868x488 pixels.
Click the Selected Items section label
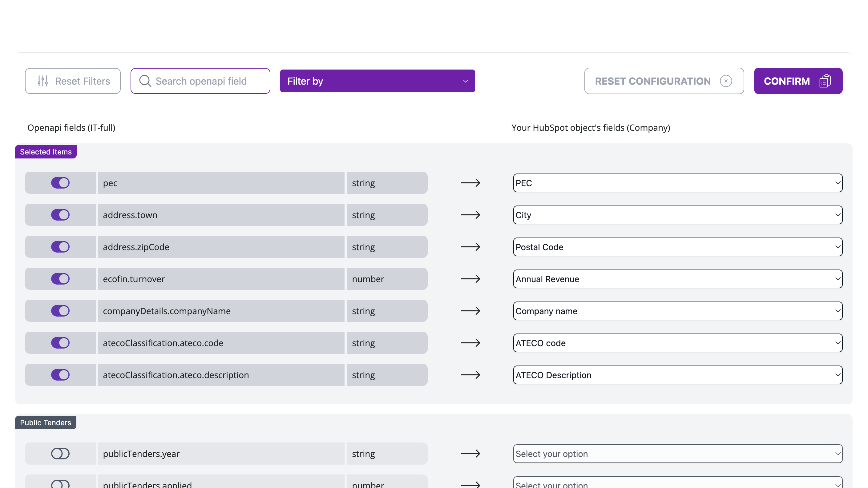point(46,152)
